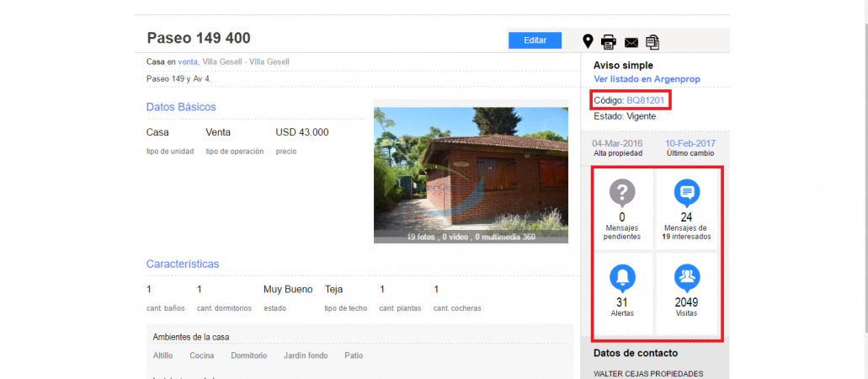Click the 10-Feb-2017 last change date
Viewport: 868px width, 379px height.
tap(690, 143)
